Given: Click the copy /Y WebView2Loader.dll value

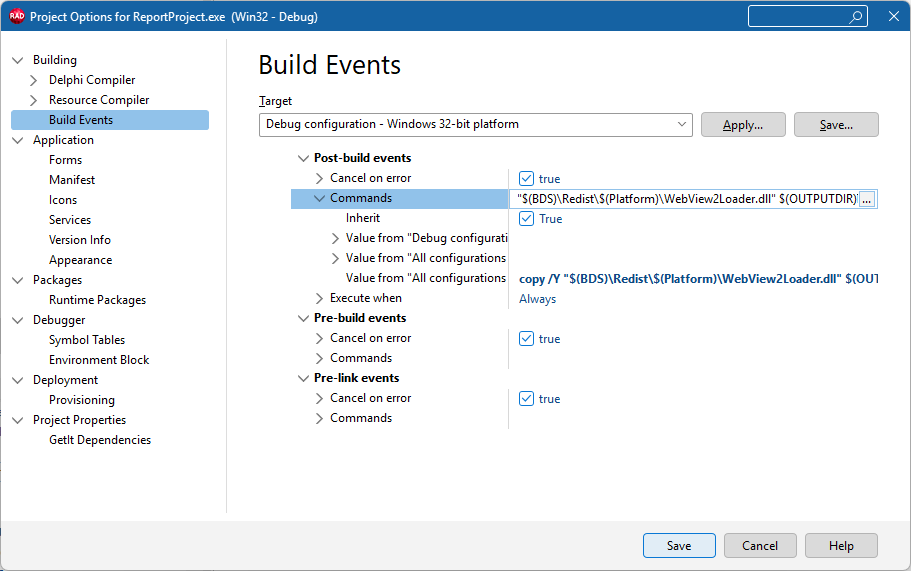Looking at the screenshot, I should (x=698, y=279).
